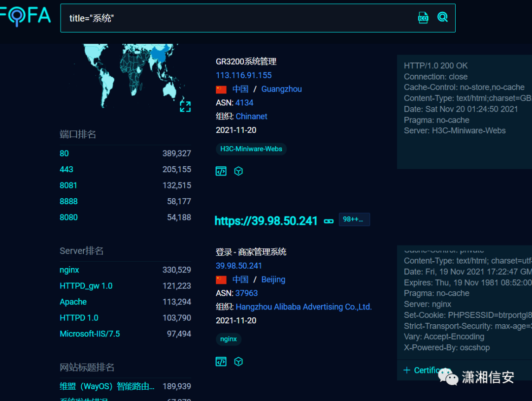Click the FOFA logo

pyautogui.click(x=25, y=16)
